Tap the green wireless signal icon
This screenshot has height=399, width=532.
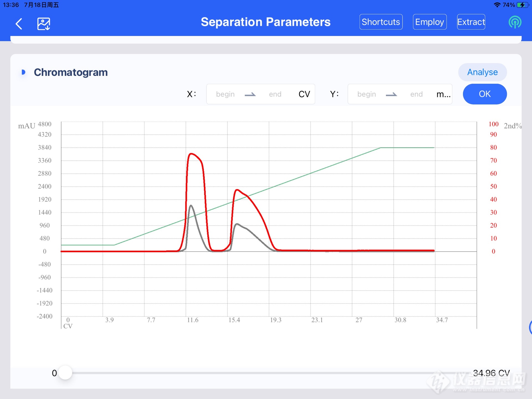tap(515, 22)
